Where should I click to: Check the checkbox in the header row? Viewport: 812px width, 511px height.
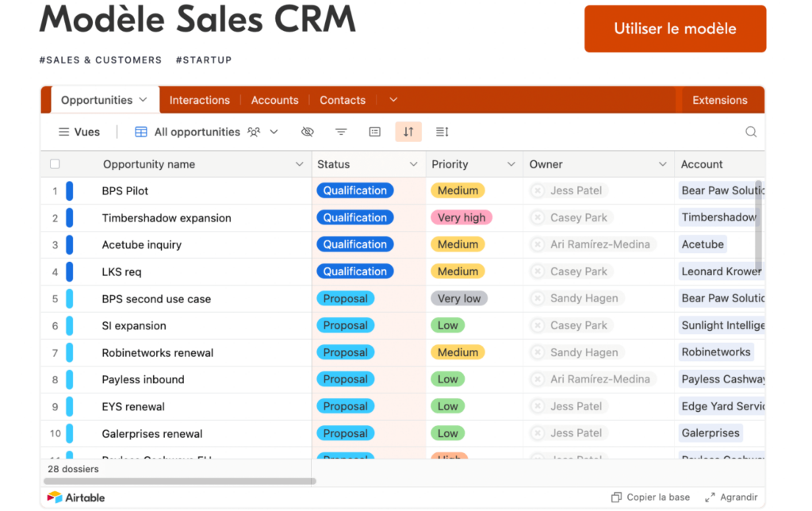[x=54, y=163]
